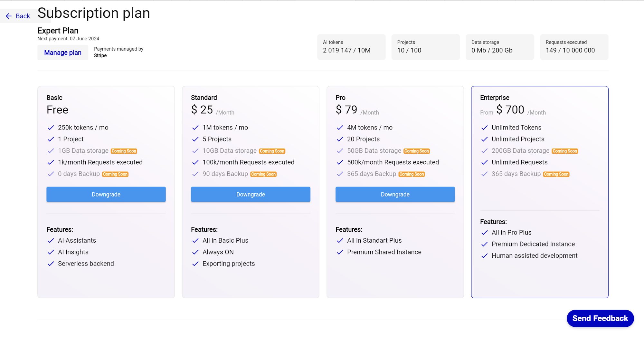Click the Back arrow icon

point(9,16)
